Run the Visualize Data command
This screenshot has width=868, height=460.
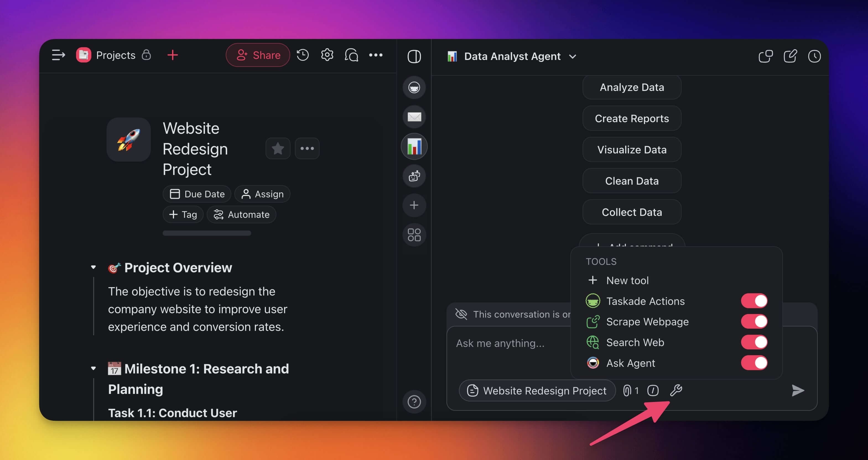click(x=631, y=150)
